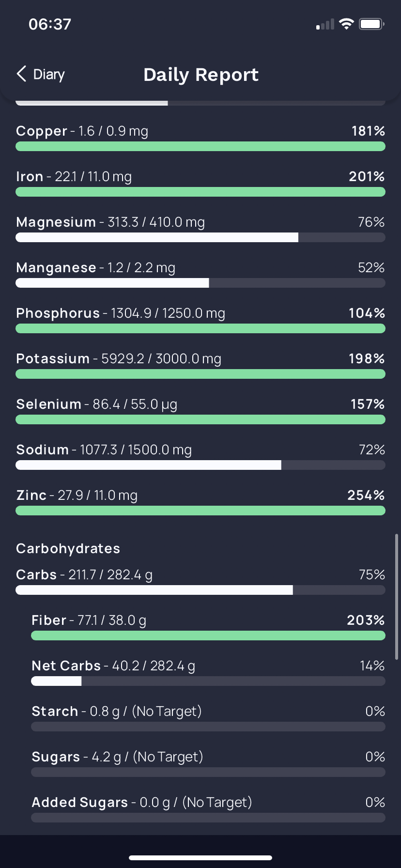Select the Net Carbs row

point(208,672)
